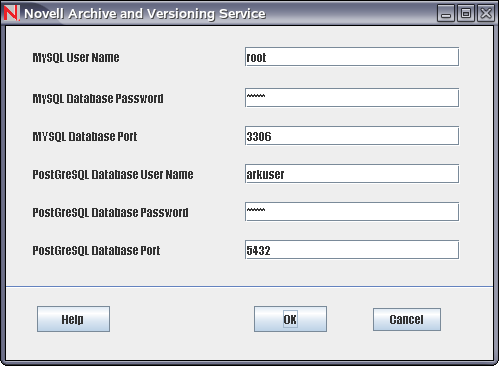Click the PostGreSQL Database User Name label
499x366 pixels.
[x=113, y=175]
